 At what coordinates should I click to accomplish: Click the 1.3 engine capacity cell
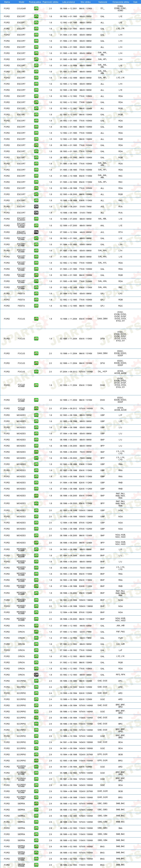[50, 626]
